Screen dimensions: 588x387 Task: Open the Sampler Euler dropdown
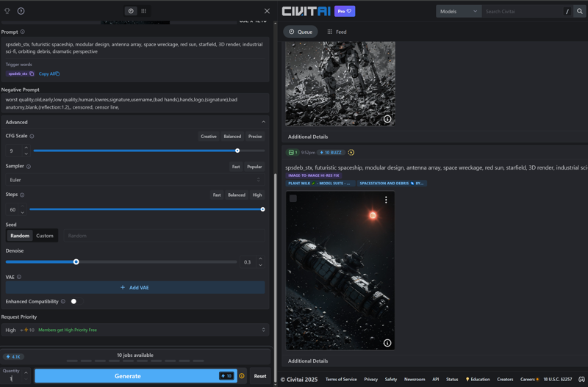coord(135,180)
